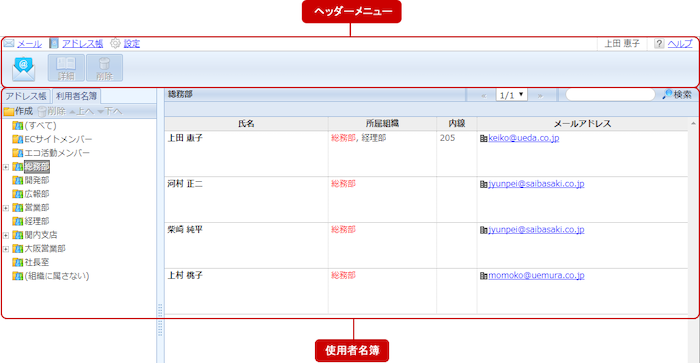
Task: Click the 詳細 details toolbar icon
Action: coord(66,68)
